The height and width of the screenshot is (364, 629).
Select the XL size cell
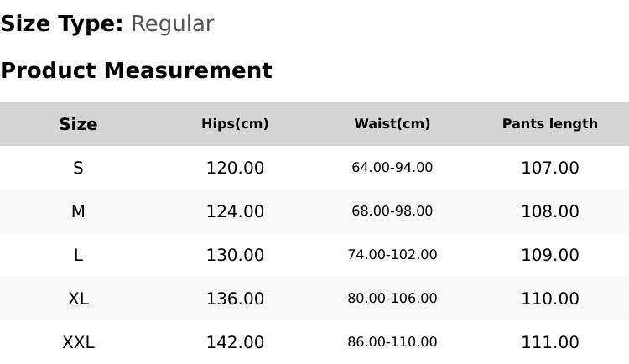tap(78, 299)
